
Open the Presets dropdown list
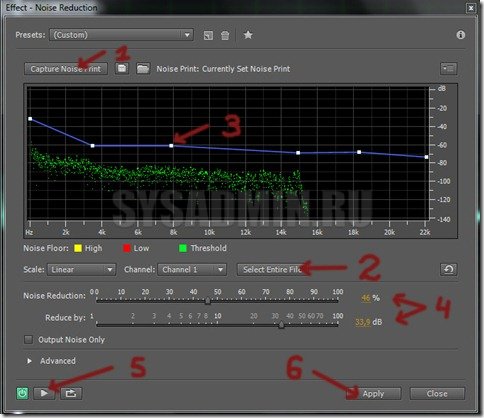pos(121,35)
